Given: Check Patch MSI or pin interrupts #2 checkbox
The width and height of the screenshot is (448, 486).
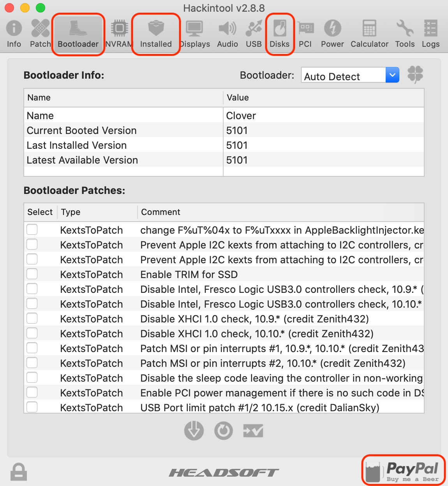Looking at the screenshot, I should click(x=32, y=363).
